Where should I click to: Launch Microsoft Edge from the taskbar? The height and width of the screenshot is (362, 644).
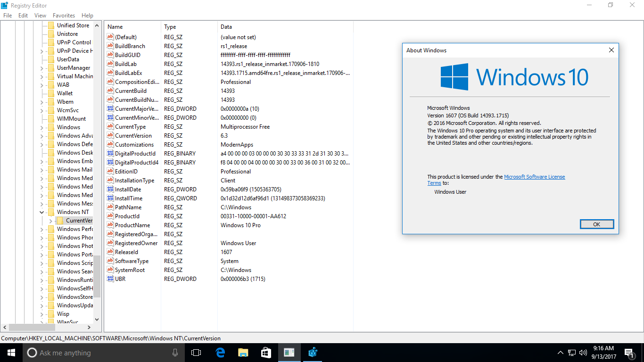(220, 353)
